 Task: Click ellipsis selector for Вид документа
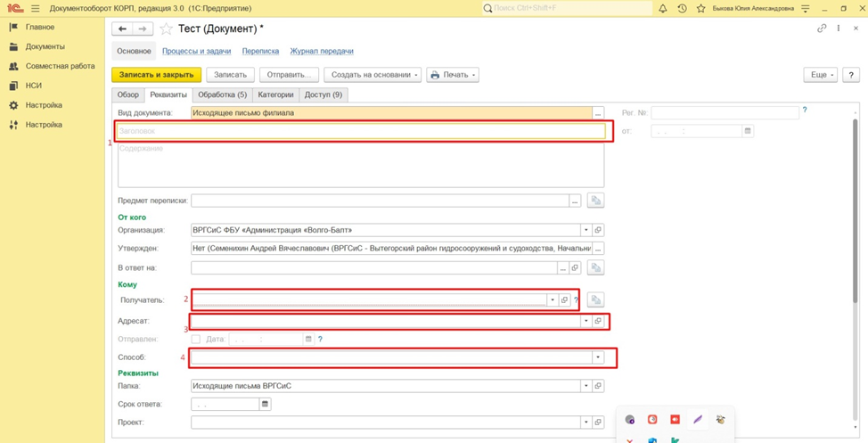pos(598,113)
